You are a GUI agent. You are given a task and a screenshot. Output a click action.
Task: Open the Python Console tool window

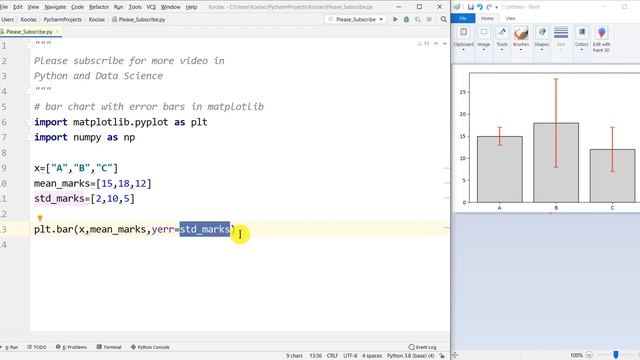tap(150, 347)
